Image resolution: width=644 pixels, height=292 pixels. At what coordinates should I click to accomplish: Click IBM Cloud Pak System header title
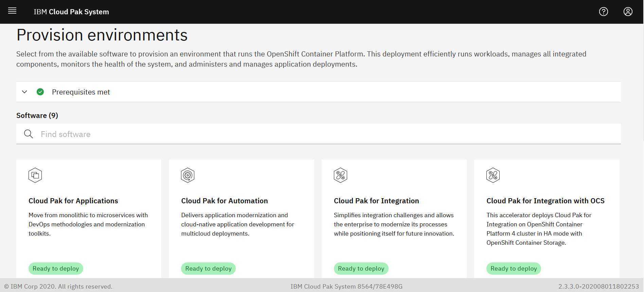click(x=71, y=12)
